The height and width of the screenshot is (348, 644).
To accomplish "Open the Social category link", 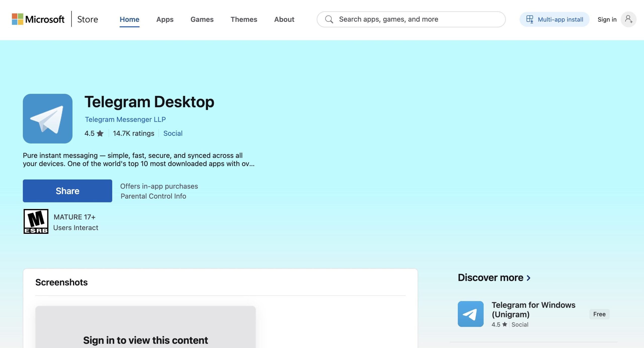I will 173,133.
